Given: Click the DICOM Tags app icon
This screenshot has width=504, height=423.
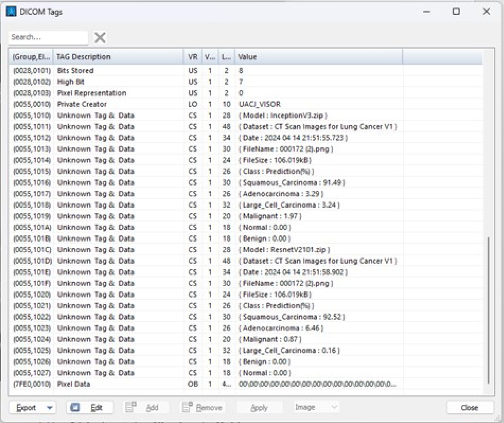Looking at the screenshot, I should click(x=11, y=12).
